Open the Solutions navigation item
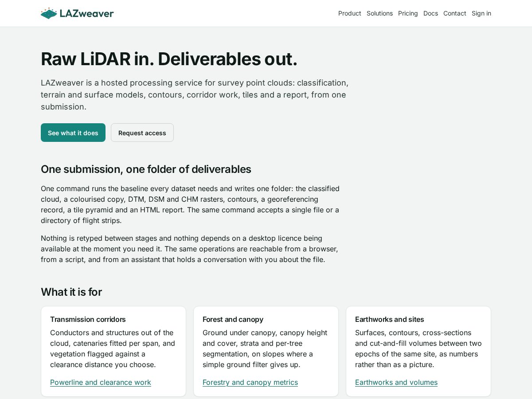The image size is (532, 399). point(379,13)
